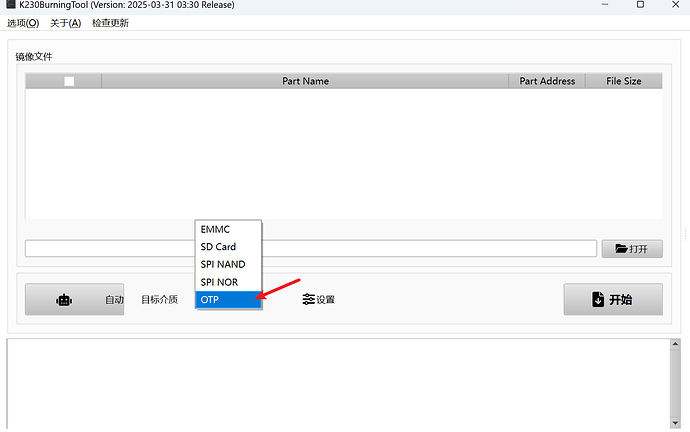
Task: Click the 检查更新 menu item
Action: click(110, 23)
